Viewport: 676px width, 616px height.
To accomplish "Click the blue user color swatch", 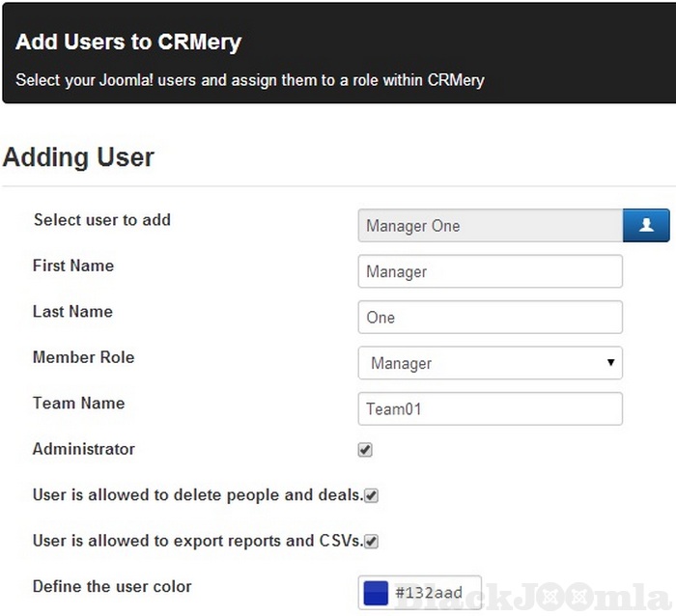I will pos(375,593).
